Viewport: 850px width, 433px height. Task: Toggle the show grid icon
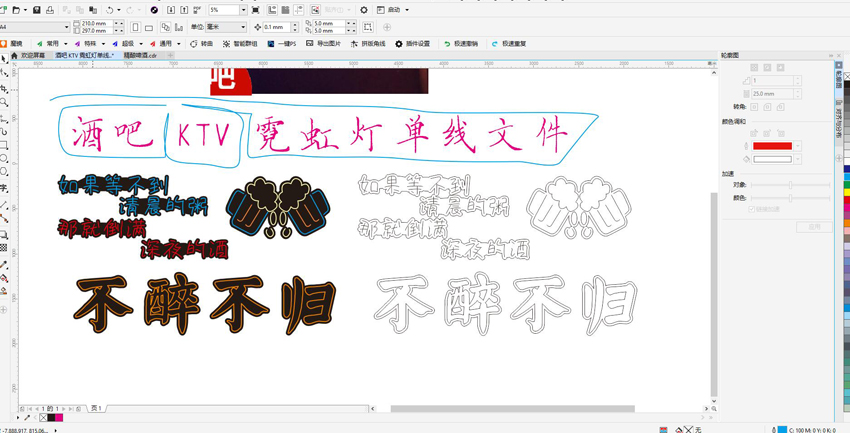[x=285, y=10]
